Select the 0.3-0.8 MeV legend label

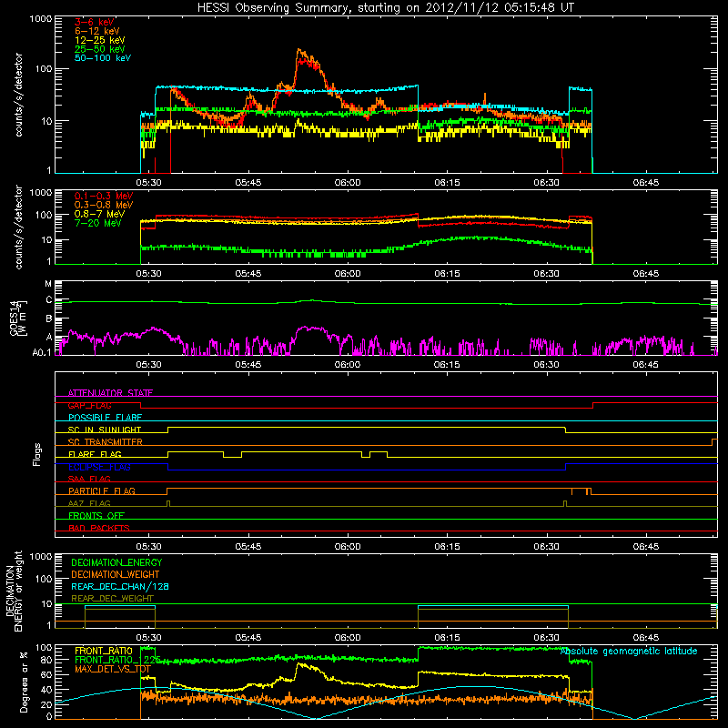[x=104, y=206]
